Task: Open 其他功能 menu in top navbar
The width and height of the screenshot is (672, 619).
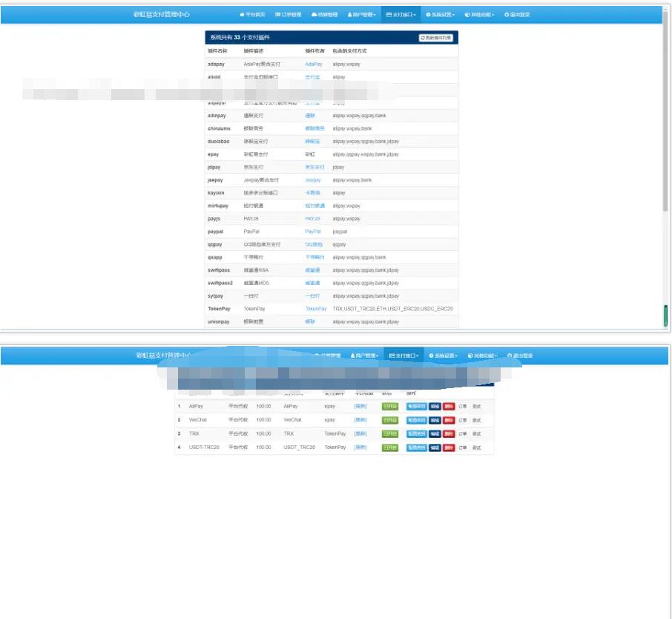Action: pos(479,15)
